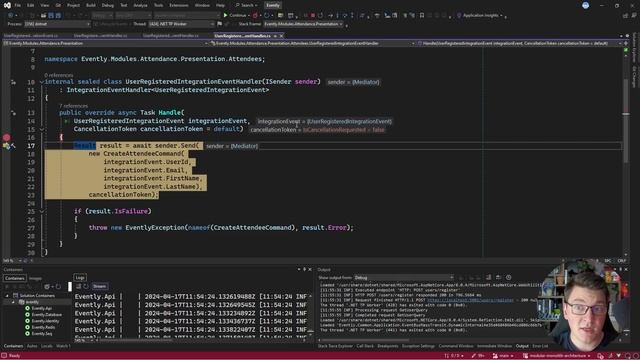This screenshot has width=640, height=360.
Task: Collapse the class definition at line 10
Action: (x=42, y=82)
